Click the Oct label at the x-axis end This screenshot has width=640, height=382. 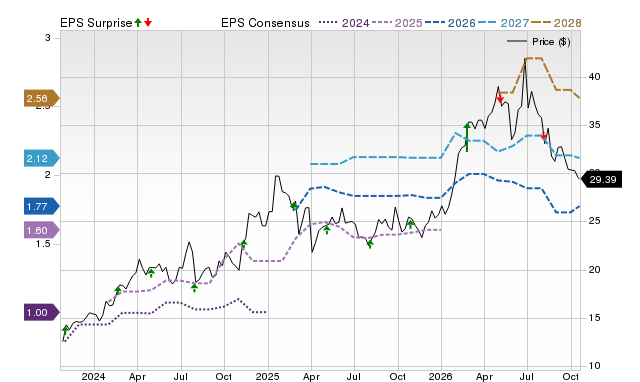pos(571,376)
